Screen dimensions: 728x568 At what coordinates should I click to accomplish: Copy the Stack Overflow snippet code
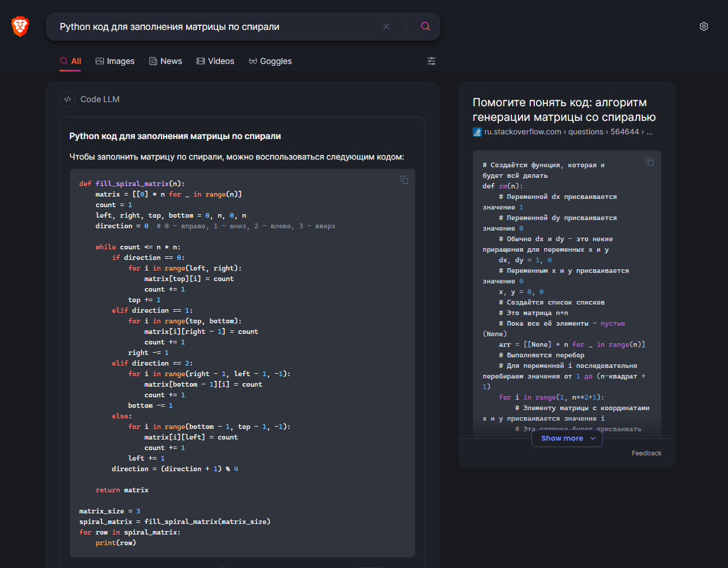(649, 161)
